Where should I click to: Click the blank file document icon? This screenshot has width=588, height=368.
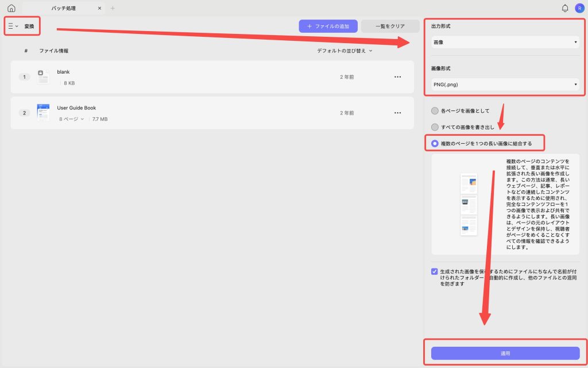pyautogui.click(x=43, y=76)
